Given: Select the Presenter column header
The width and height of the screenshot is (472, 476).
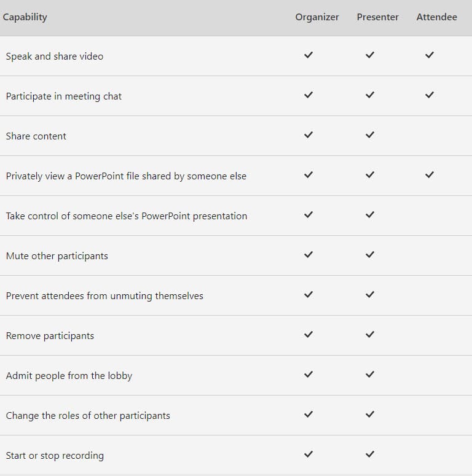Looking at the screenshot, I should coord(377,17).
